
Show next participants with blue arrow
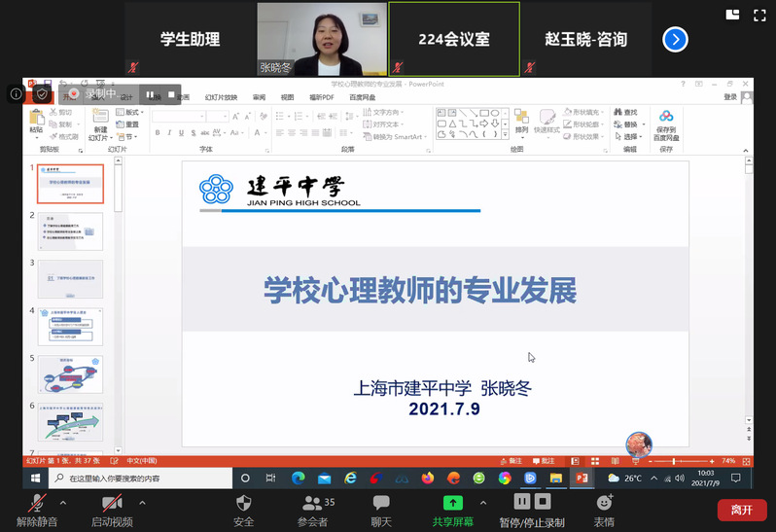[675, 39]
